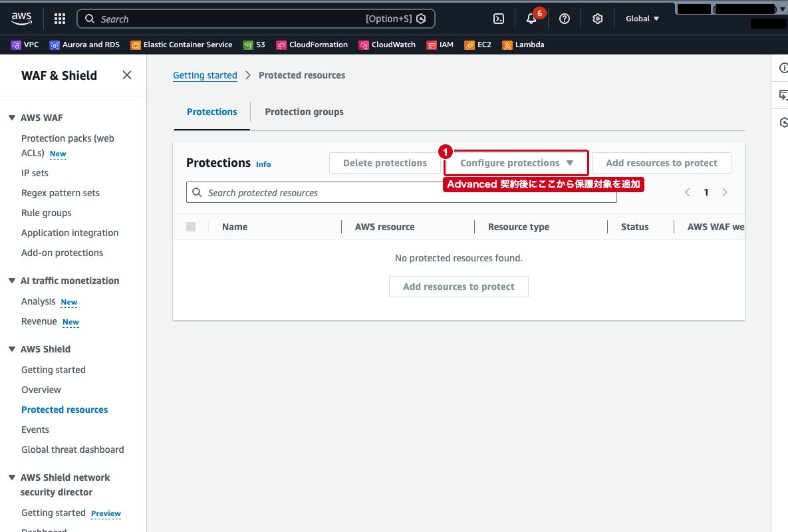788x532 pixels.
Task: Open the info panel icon on the right edge
Action: [783, 68]
